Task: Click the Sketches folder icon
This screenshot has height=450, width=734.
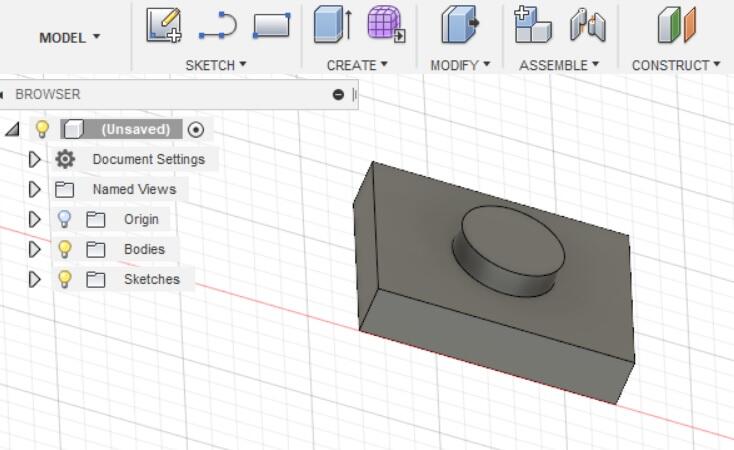Action: pos(95,280)
